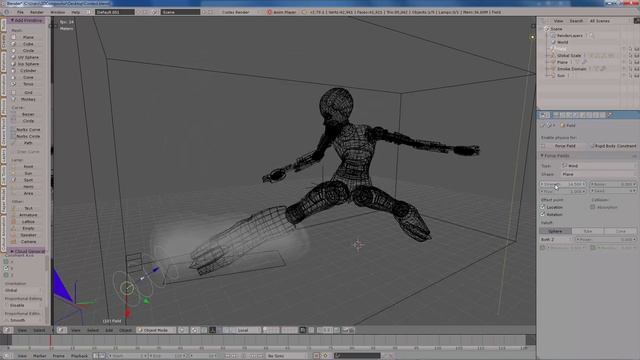Open the outliner View menu
Screen dimensions: 640x360
coord(558,21)
